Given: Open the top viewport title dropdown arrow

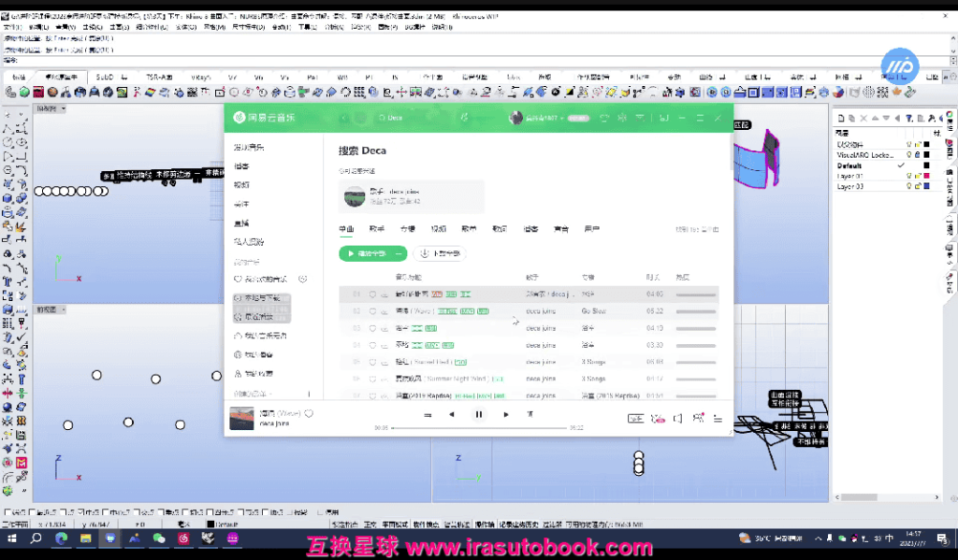Looking at the screenshot, I should click(63, 108).
